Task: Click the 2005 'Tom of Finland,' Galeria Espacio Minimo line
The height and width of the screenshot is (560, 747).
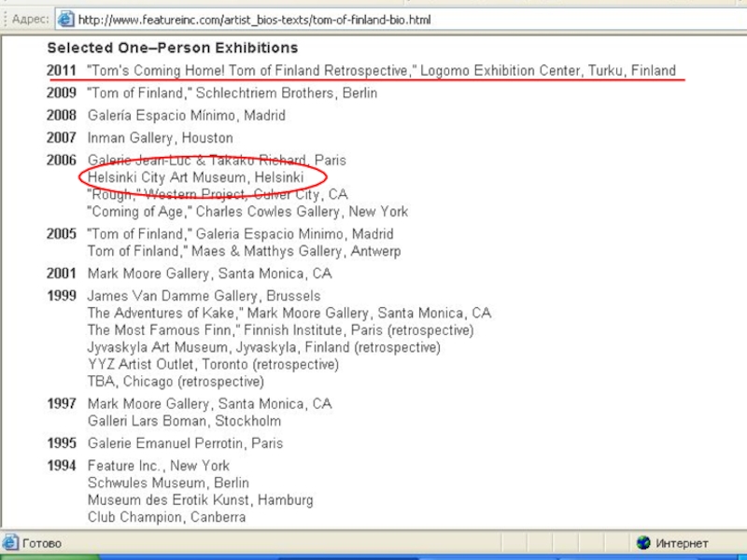Action: [240, 234]
